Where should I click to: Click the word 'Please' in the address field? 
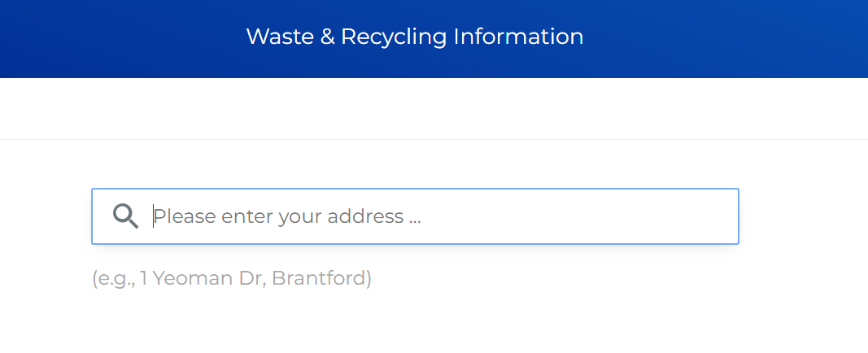pyautogui.click(x=185, y=216)
